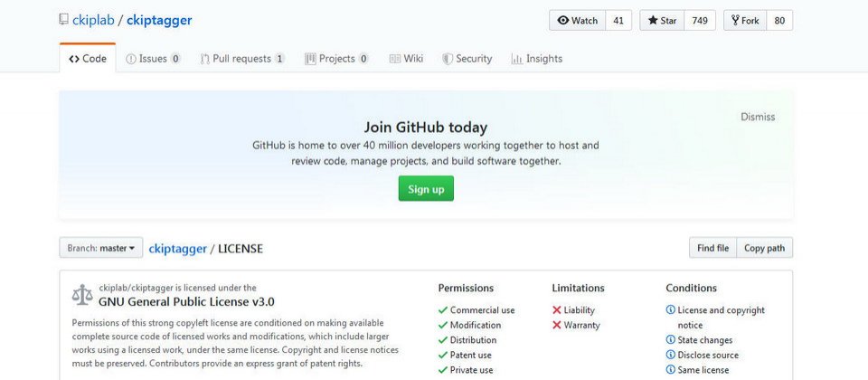
Task: Dismiss the Join GitHub banner
Action: pyautogui.click(x=758, y=117)
